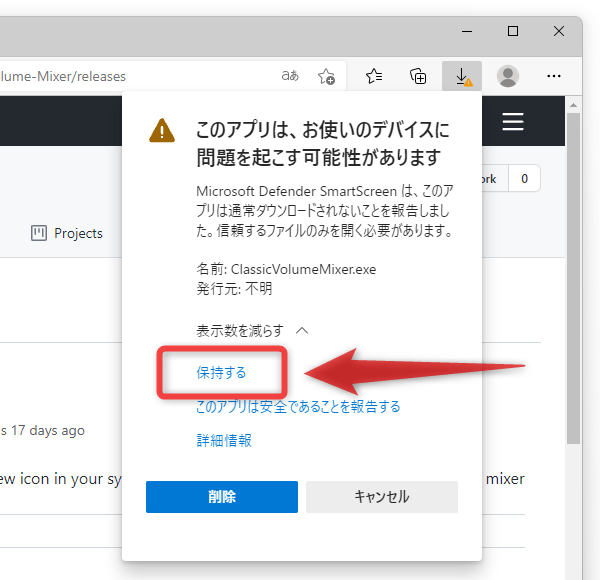Click the 保持する link
Viewport: 600px width, 580px height.
[221, 372]
